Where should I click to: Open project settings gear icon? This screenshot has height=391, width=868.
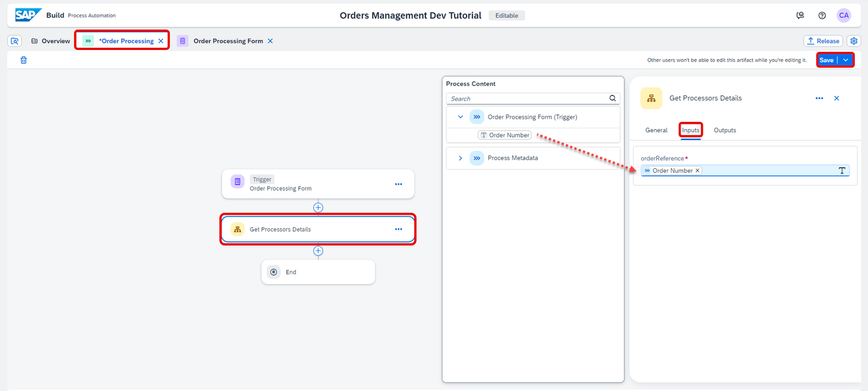click(x=854, y=41)
